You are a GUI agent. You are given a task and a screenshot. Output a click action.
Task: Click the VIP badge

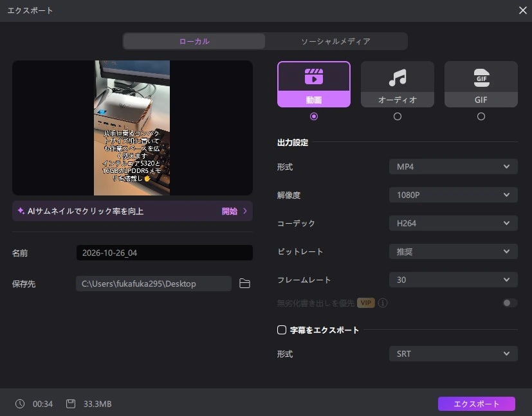point(366,303)
